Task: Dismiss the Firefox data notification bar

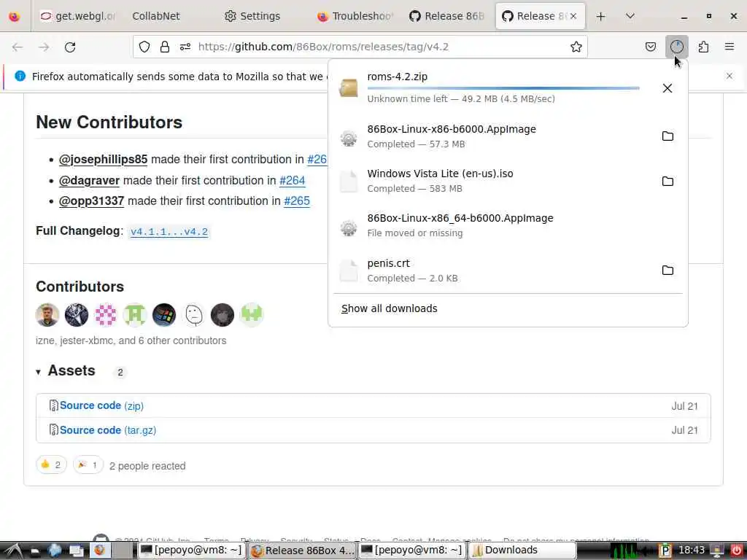Action: point(729,76)
